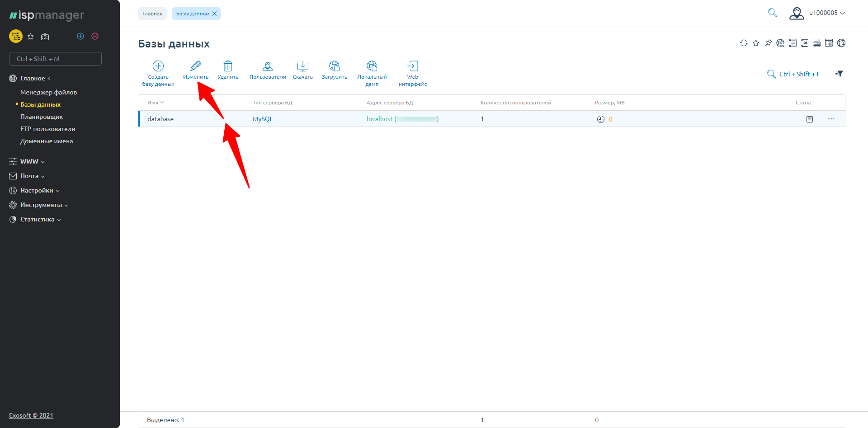Open the table filter funnel icon
Screen dimensions: 868x428
pos(839,74)
